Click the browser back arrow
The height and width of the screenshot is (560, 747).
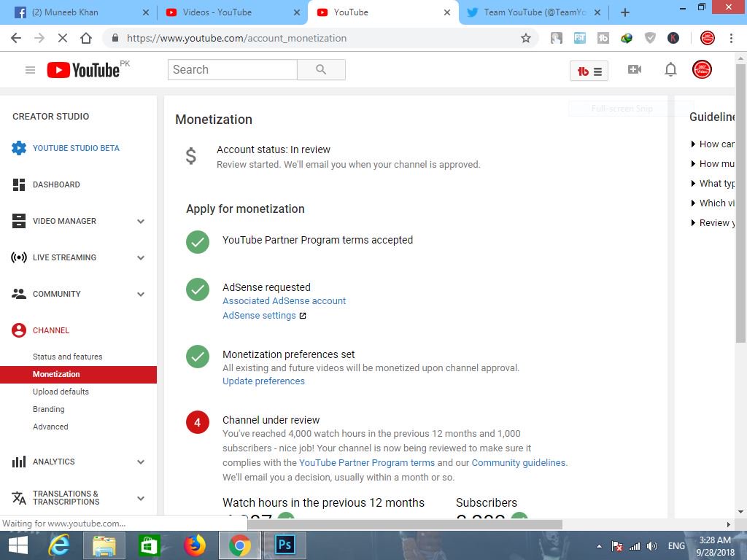tap(16, 38)
